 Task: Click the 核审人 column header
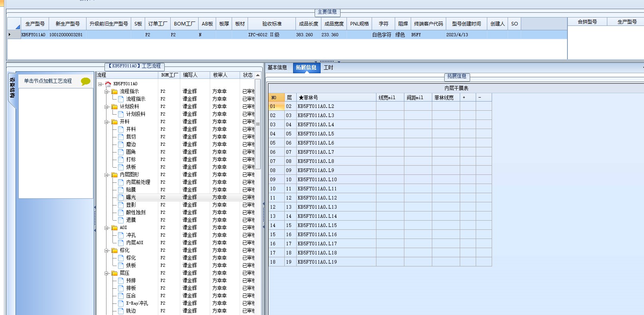[225, 75]
